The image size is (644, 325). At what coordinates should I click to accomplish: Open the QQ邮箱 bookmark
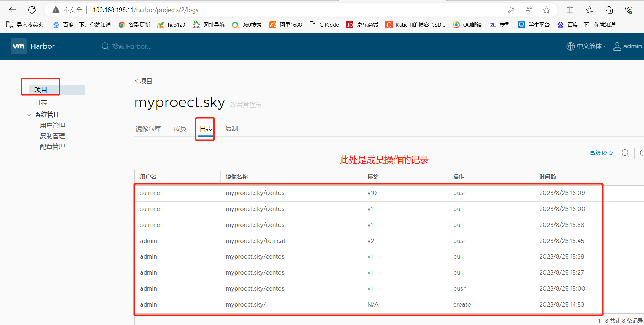coord(467,25)
